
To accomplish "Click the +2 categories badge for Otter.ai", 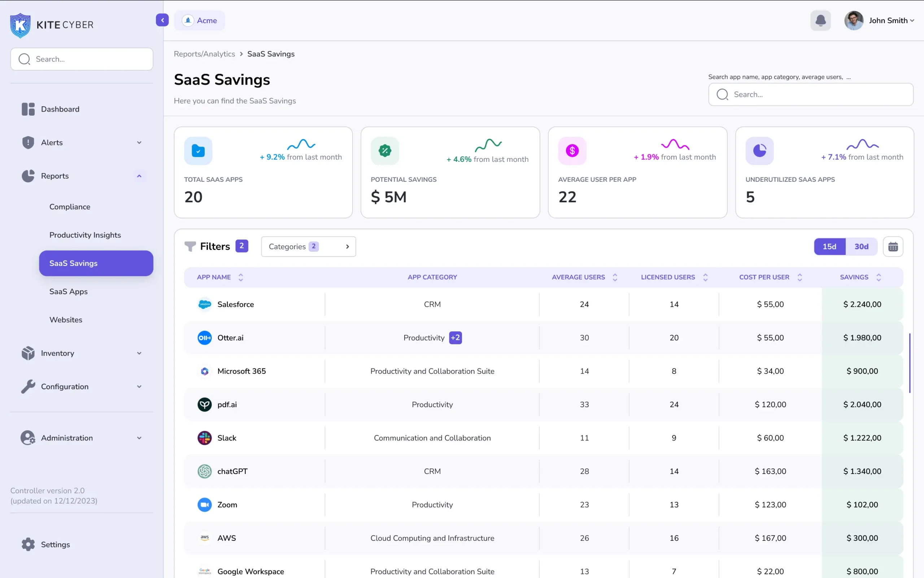I will (455, 337).
